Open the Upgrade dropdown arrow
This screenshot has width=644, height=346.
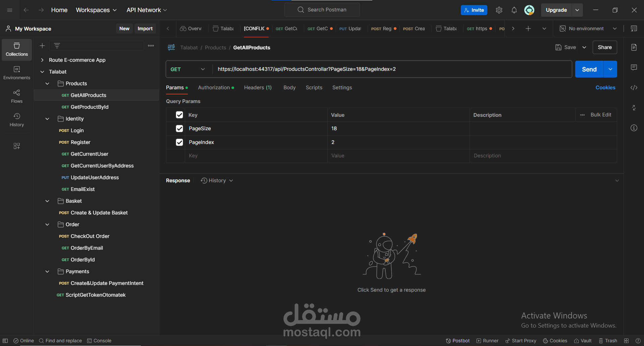tap(577, 10)
